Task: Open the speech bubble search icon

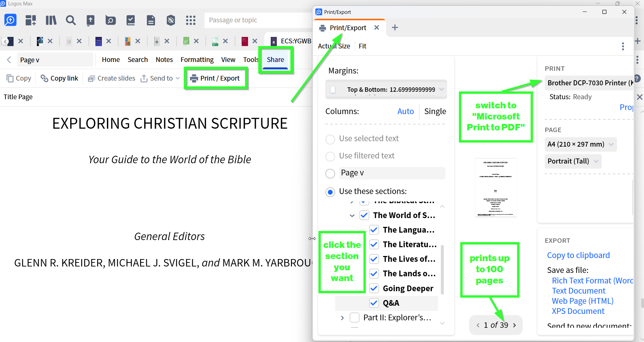Action: pyautogui.click(x=110, y=20)
